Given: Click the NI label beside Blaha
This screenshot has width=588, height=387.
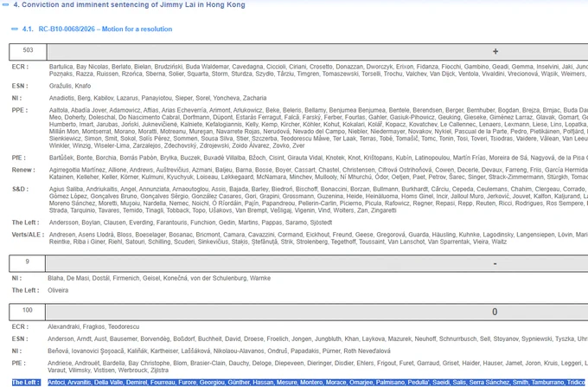Looking at the screenshot, I should coord(16,278).
